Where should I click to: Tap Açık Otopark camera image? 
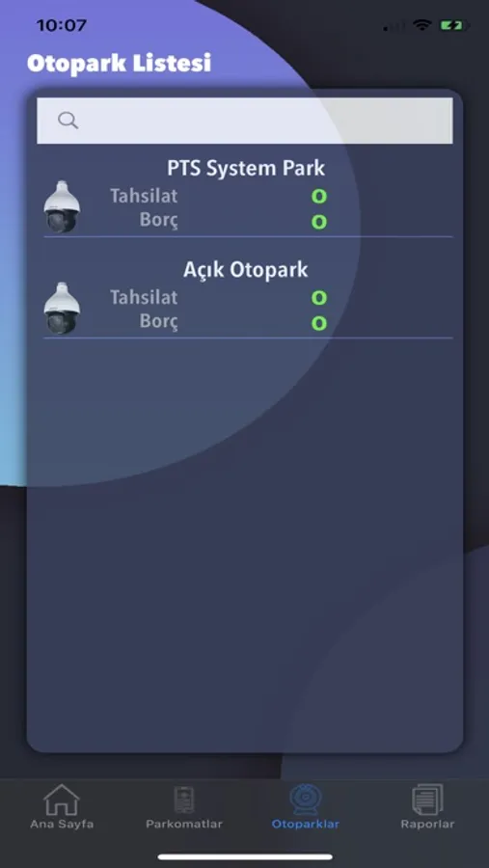click(x=62, y=309)
